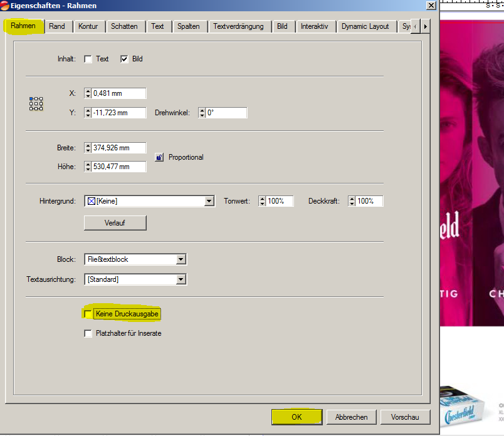The width and height of the screenshot is (504, 436).
Task: Click into the Breite width field
Action: pos(118,148)
